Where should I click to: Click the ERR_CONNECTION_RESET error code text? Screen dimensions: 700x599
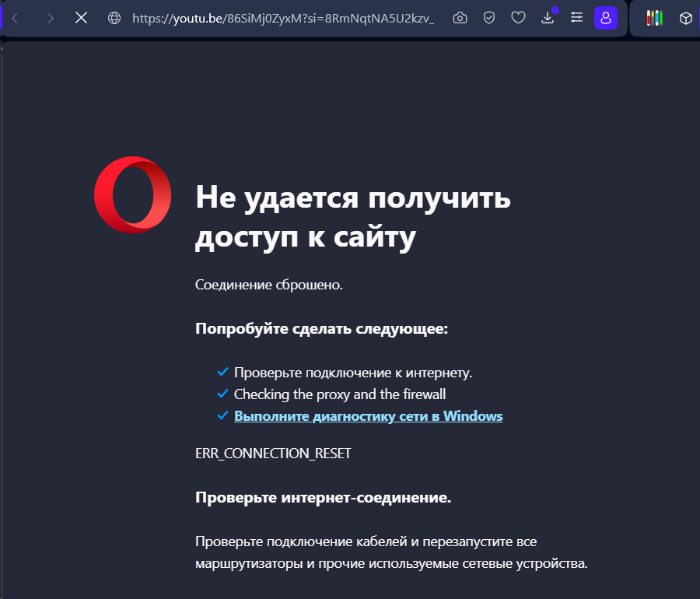[x=273, y=453]
